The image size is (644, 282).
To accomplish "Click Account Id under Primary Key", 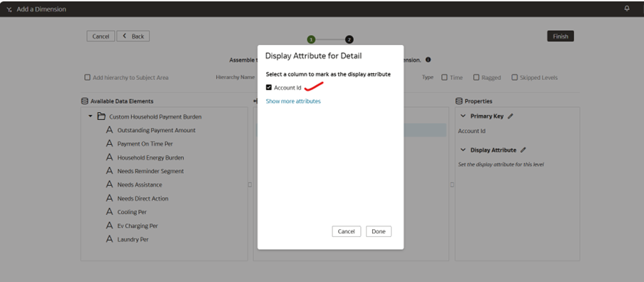I will [x=471, y=131].
